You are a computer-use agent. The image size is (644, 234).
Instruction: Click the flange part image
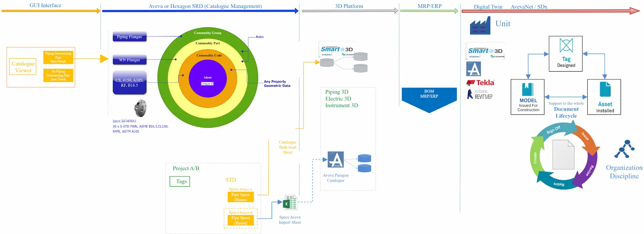click(141, 108)
